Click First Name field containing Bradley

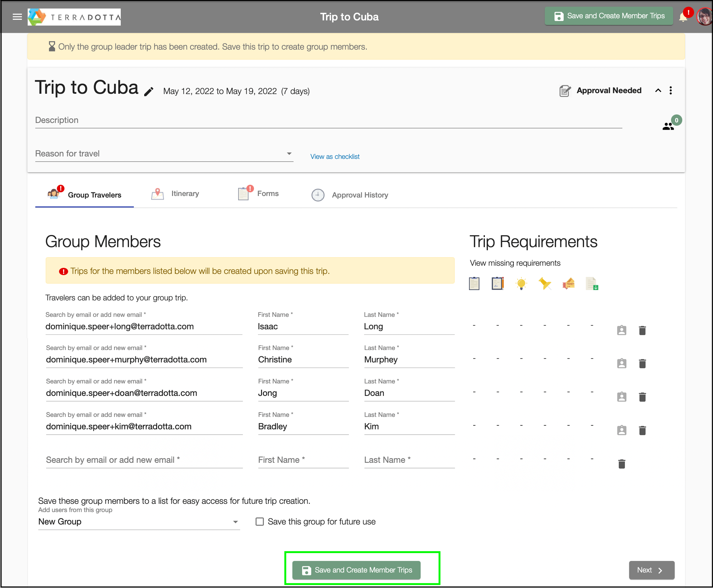pos(303,426)
